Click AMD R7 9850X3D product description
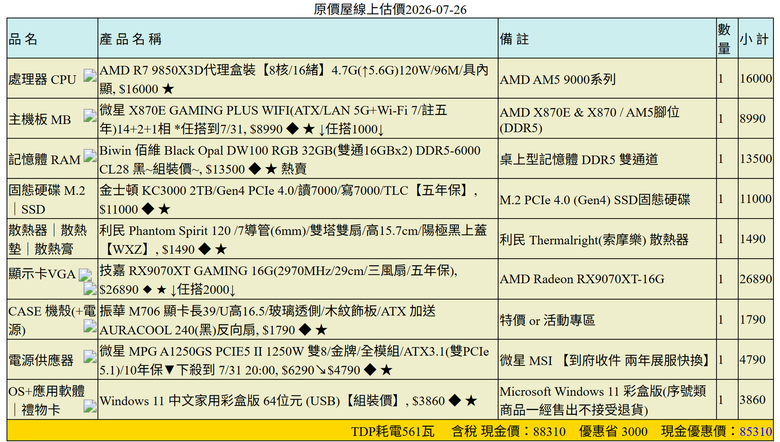The width and height of the screenshot is (780, 442). [293, 79]
